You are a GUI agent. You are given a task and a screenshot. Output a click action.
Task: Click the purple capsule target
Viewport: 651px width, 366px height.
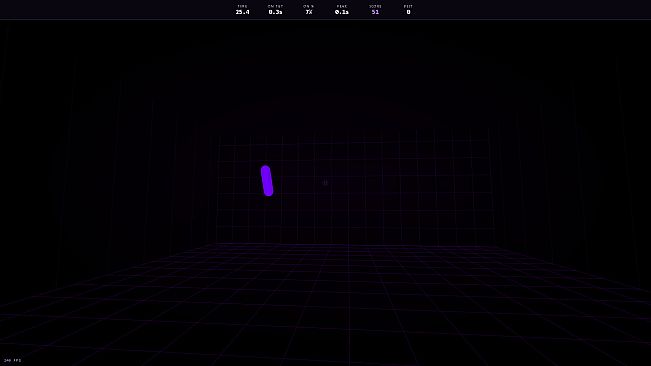pos(267,181)
